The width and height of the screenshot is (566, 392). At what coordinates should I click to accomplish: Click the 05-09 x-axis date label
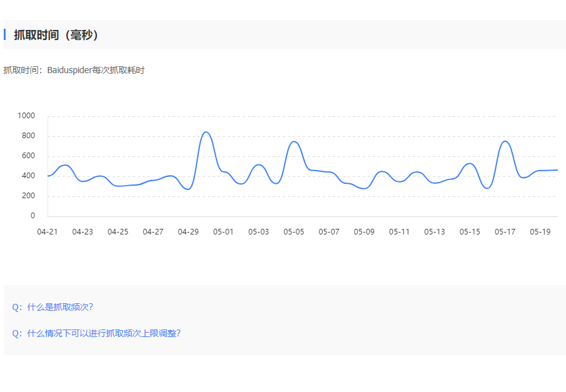click(x=364, y=232)
